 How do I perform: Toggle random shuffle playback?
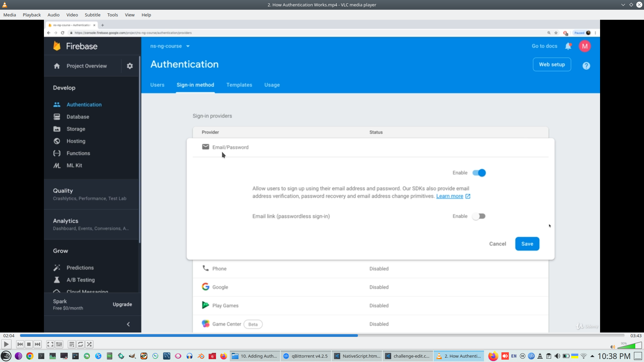coord(89,344)
